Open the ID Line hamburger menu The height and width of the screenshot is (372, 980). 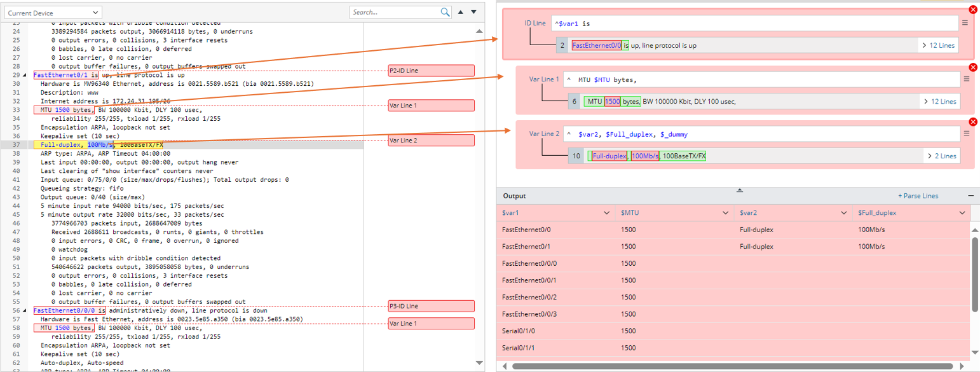tap(965, 23)
